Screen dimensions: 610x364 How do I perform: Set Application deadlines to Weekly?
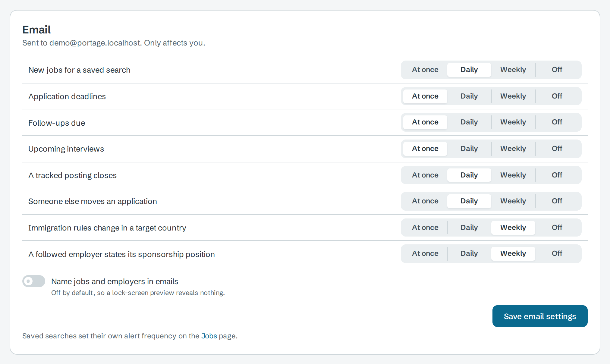pos(513,96)
